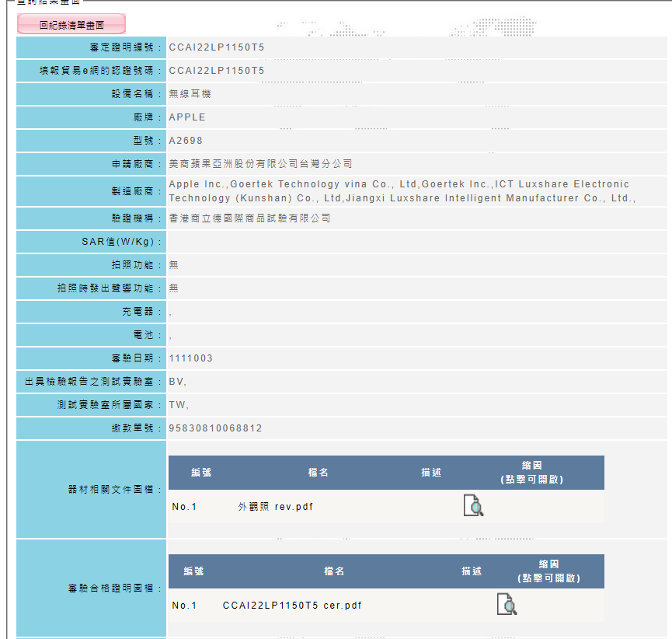
Task: Click test laboratory value BV,
Action: (x=177, y=382)
